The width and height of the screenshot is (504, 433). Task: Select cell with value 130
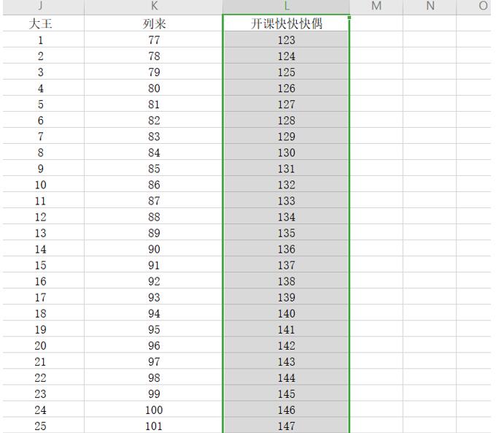tap(286, 153)
